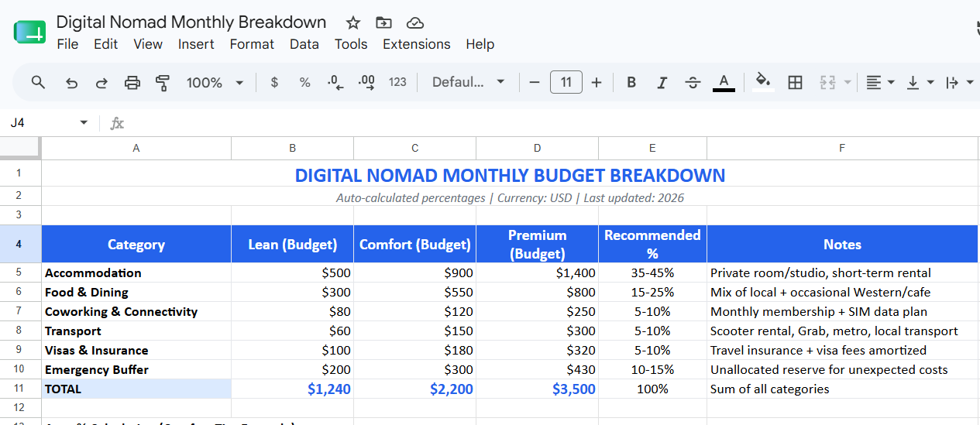Select the $2,200 comfort total cell

(415, 389)
